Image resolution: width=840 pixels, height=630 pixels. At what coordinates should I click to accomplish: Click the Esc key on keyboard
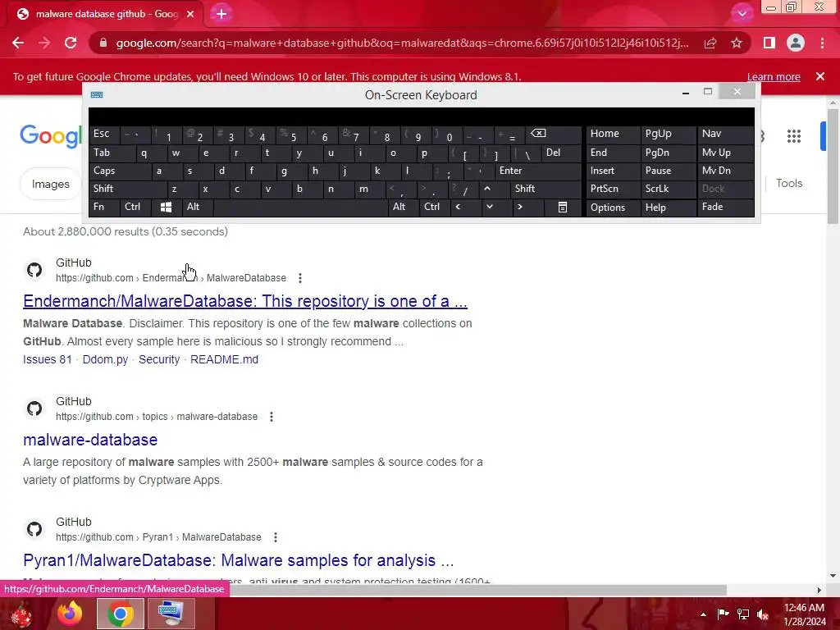104,134
